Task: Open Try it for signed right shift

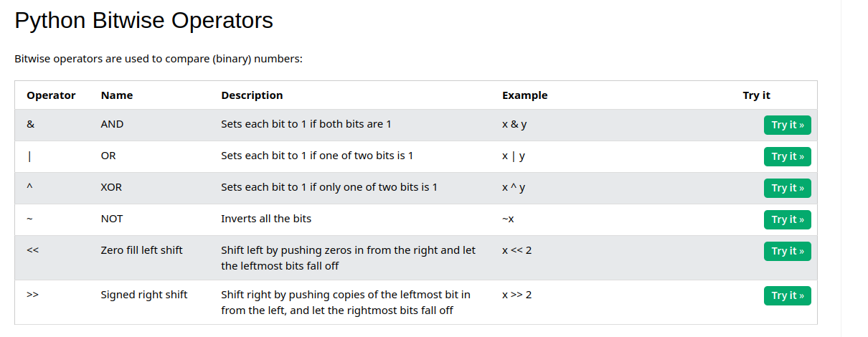Action: (x=787, y=295)
